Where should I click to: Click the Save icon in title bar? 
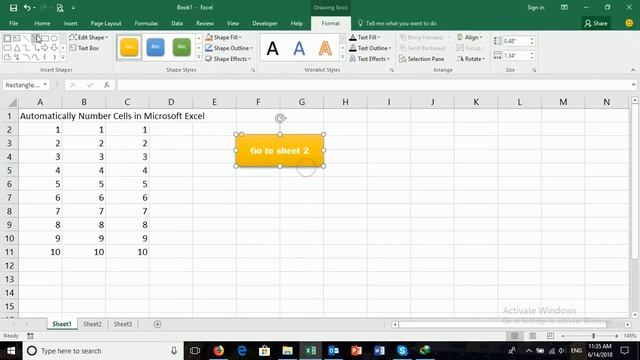(x=13, y=8)
